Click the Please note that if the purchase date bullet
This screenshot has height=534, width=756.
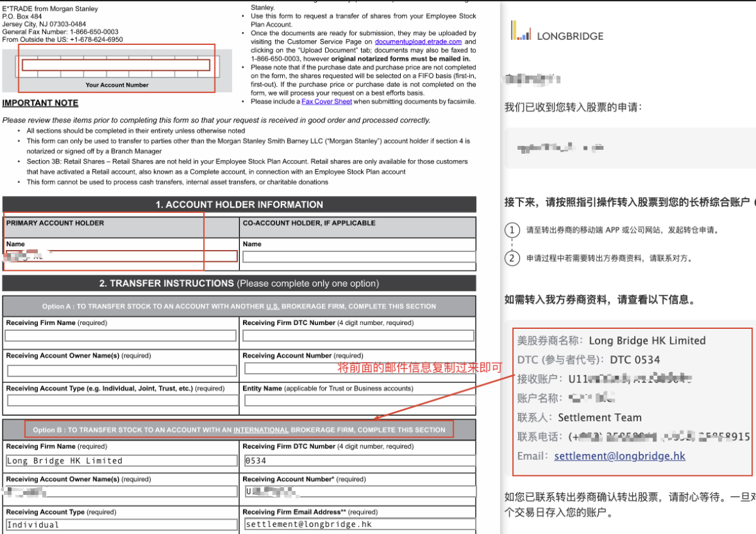(363, 80)
